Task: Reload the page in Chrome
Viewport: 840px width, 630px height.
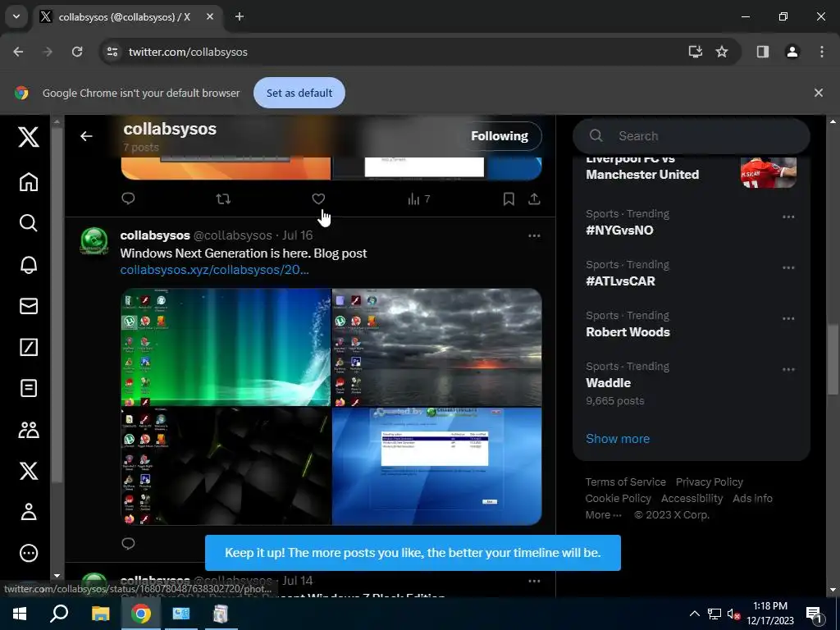Action: [x=77, y=52]
